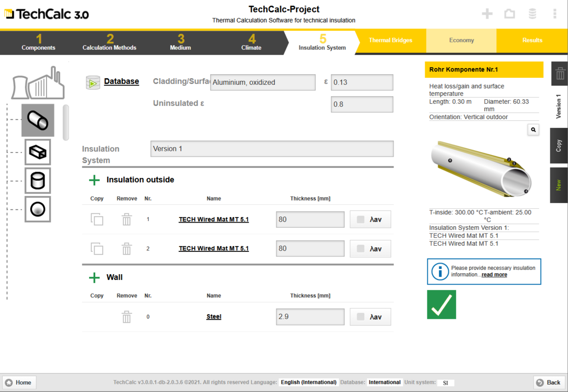Copy insulation layer Nr. 2
This screenshot has height=392, width=568.
click(x=97, y=249)
